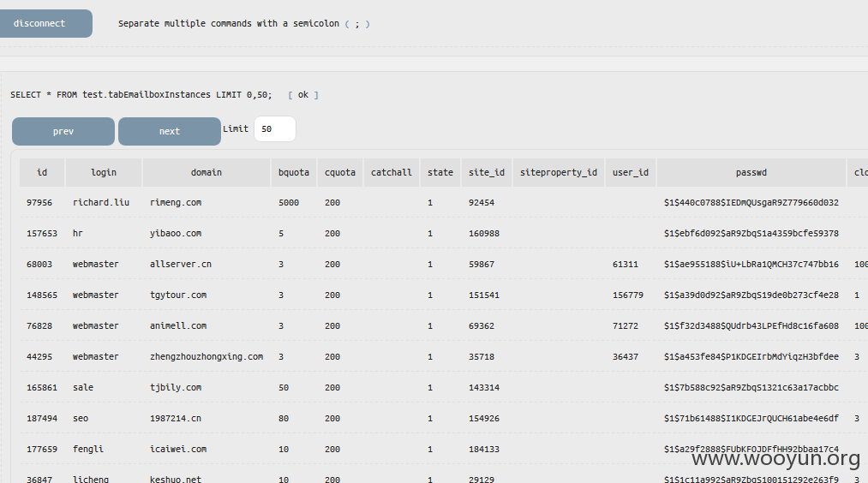Click passwd cell of allserver.cn row

(x=751, y=265)
